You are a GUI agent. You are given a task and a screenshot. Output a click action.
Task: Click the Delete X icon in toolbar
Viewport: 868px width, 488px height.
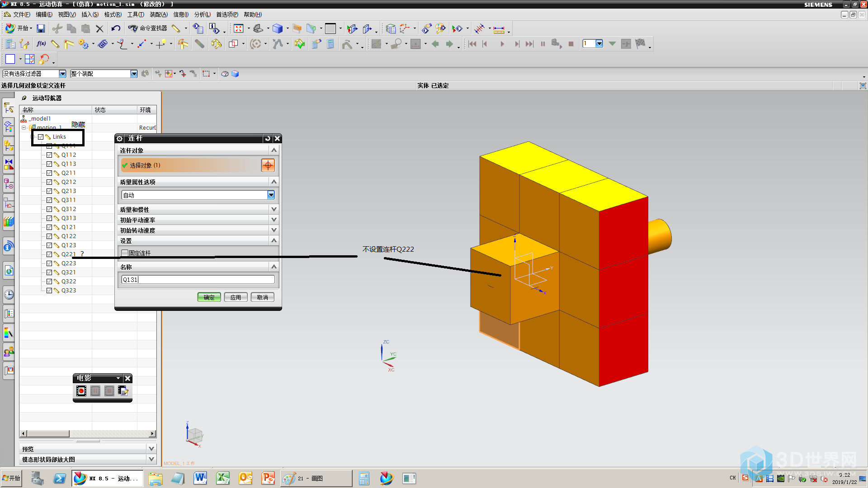click(100, 29)
